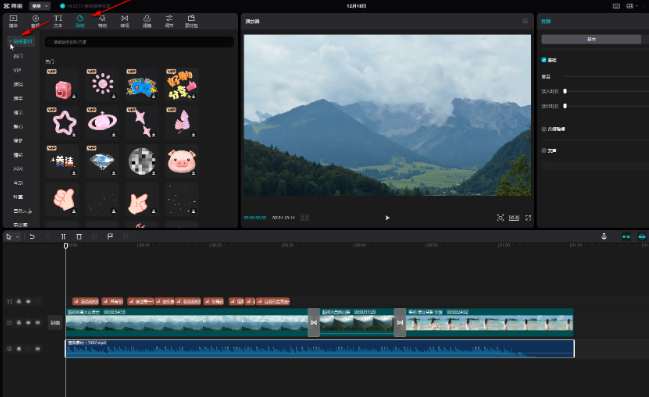This screenshot has width=649, height=397.
Task: Open the layout switcher dropdown in the top bar
Action: pyautogui.click(x=632, y=6)
